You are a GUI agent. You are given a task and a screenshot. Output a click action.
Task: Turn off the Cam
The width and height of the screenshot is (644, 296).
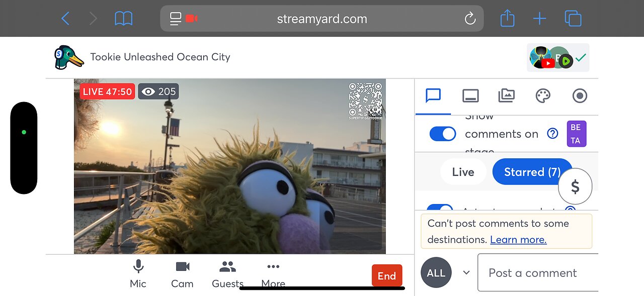pyautogui.click(x=182, y=274)
